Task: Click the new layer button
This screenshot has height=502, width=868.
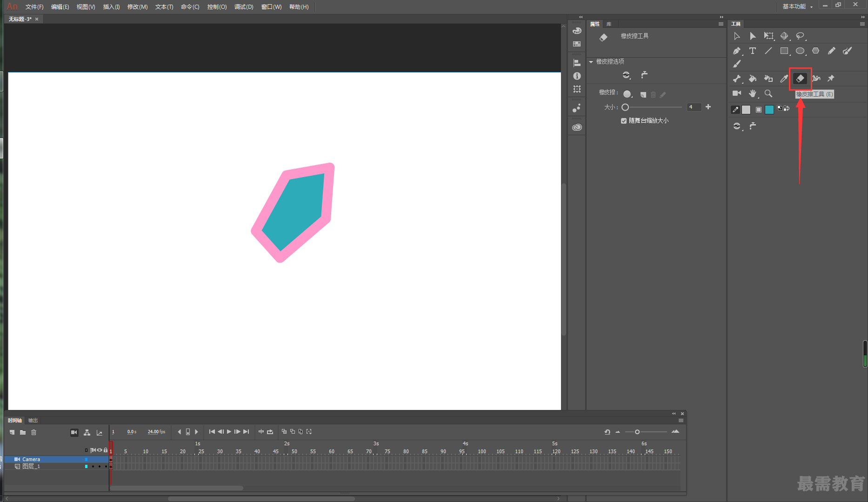Action: pyautogui.click(x=12, y=432)
